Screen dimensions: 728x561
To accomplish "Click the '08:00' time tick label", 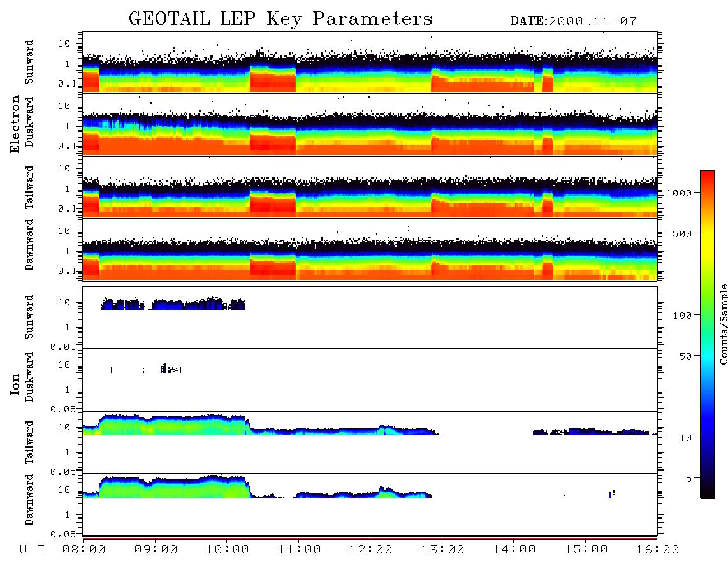I will point(84,550).
